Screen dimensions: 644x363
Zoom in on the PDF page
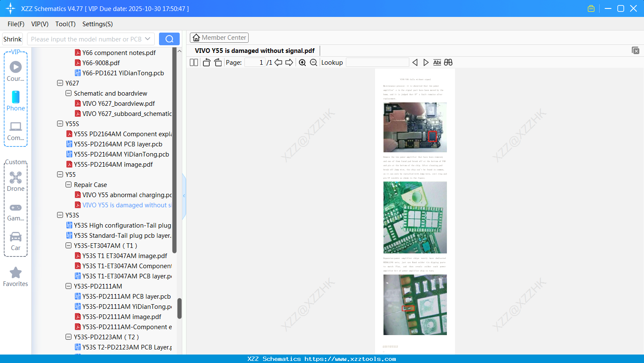tap(303, 62)
